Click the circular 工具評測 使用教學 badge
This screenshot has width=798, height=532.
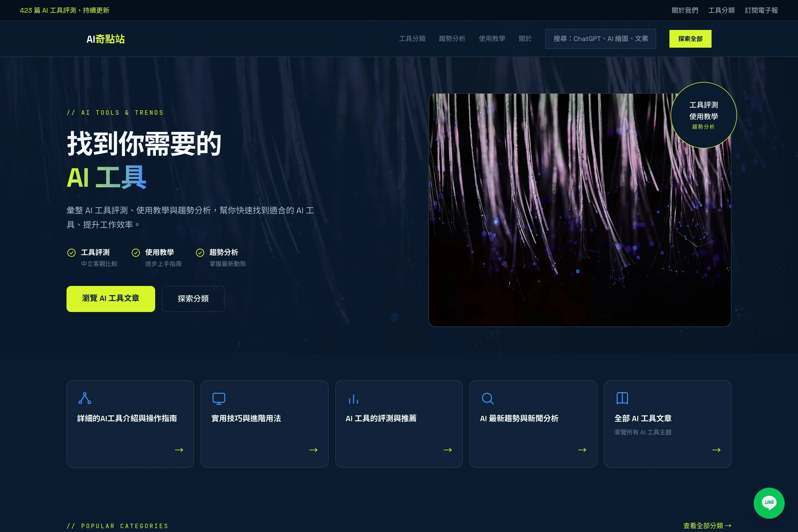703,115
